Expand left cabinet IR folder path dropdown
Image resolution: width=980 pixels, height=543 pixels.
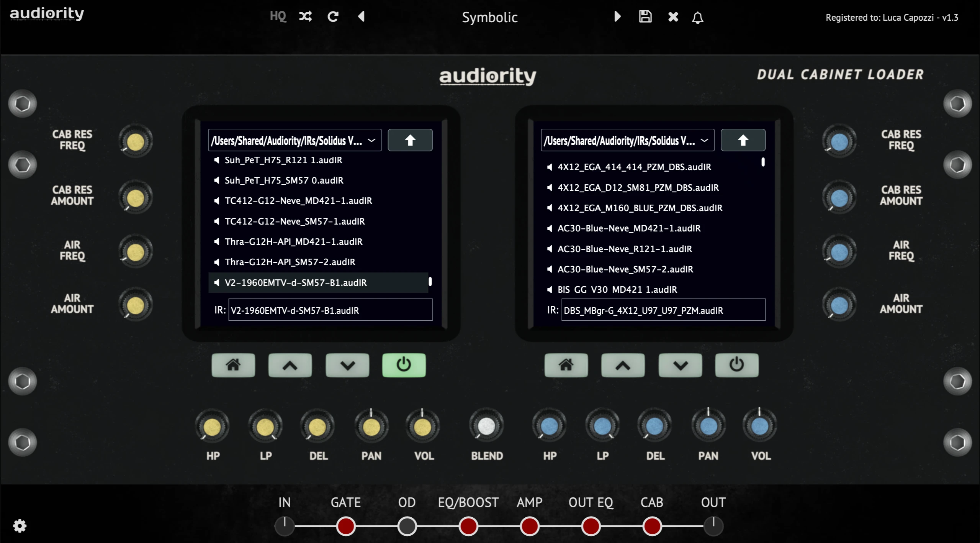tap(294, 140)
